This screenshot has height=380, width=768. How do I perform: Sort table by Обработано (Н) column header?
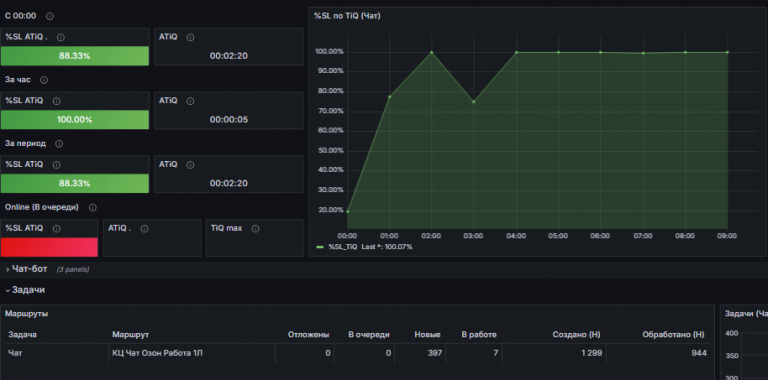[x=673, y=334]
